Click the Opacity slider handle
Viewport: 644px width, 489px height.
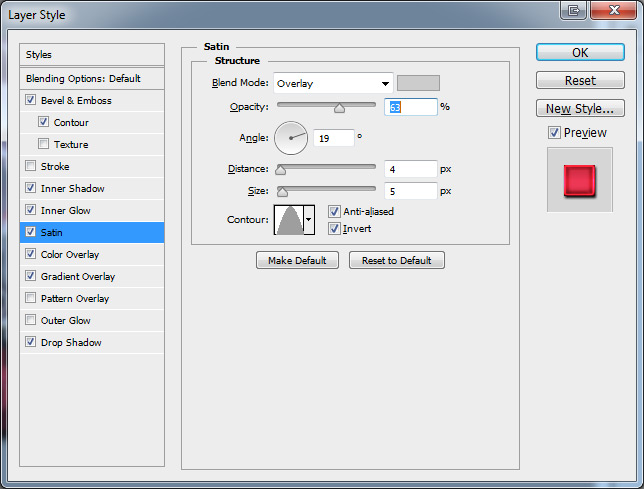339,107
